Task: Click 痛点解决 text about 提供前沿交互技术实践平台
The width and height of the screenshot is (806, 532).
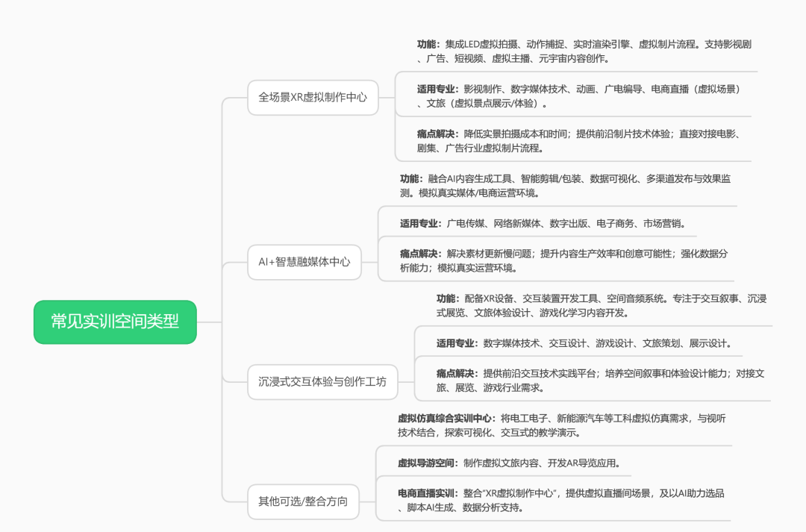Action: (600, 381)
